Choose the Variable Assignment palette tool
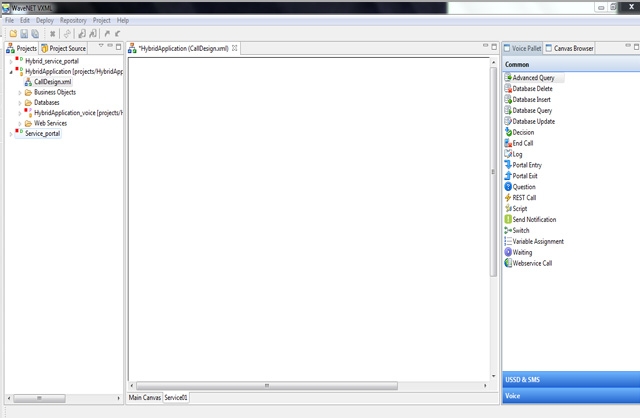Viewport: 640px width, 418px height. [x=537, y=241]
